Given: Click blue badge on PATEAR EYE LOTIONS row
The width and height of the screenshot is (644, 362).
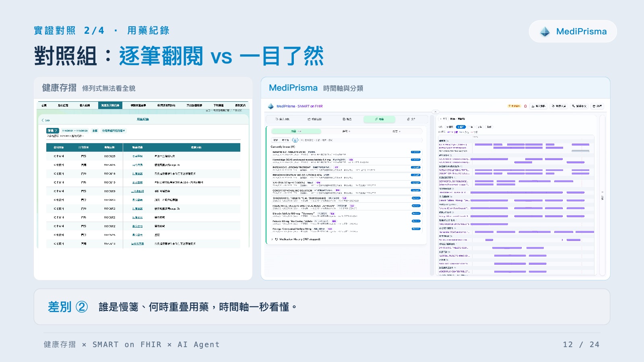Looking at the screenshot, I should (416, 167).
